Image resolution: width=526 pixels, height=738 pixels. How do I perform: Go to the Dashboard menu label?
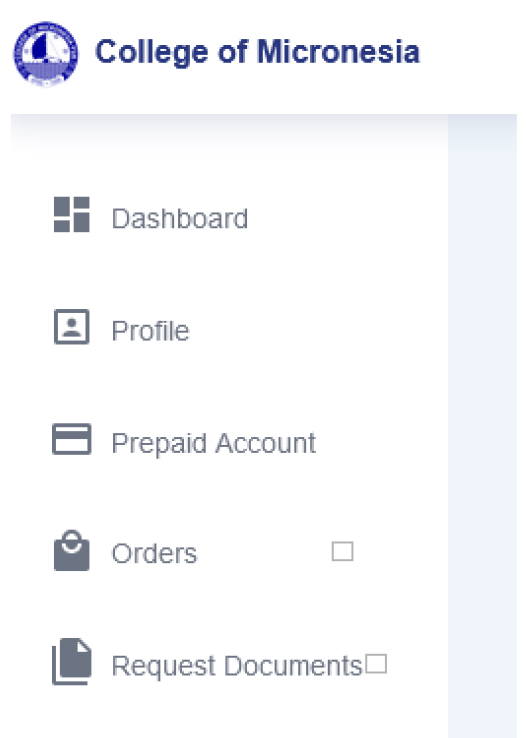(x=180, y=219)
